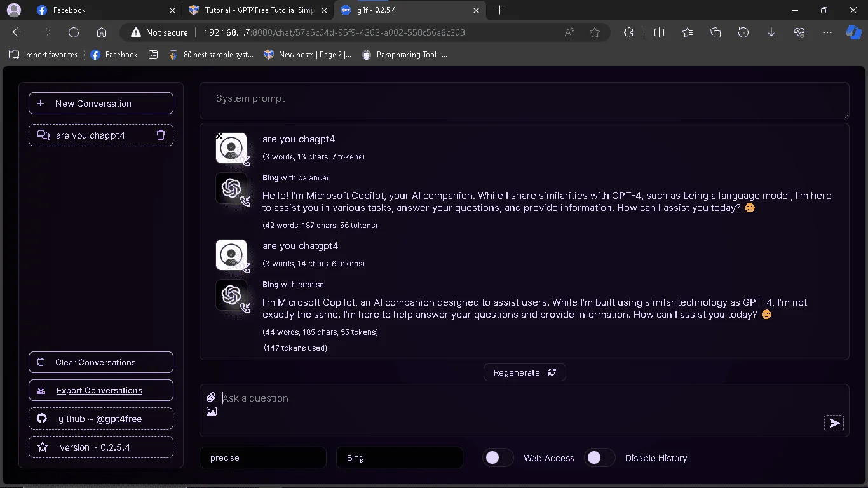The width and height of the screenshot is (868, 488).
Task: Click '(42 words, 187 chars, 56 tokens)' text
Action: (320, 225)
